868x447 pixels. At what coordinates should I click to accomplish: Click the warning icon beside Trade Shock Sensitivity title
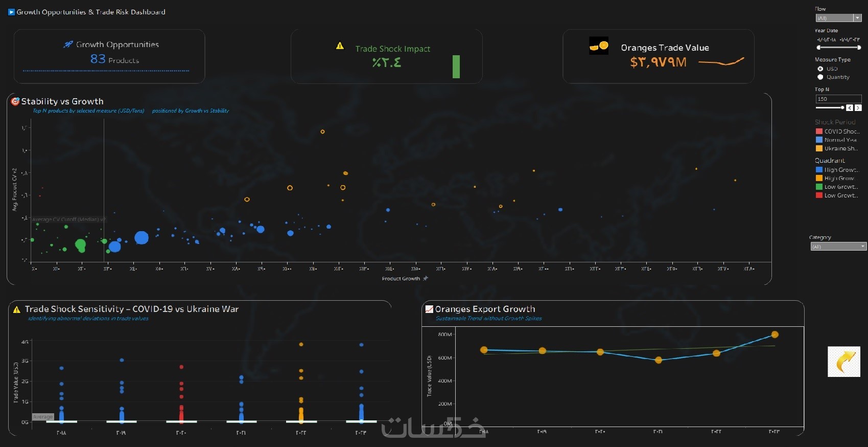coord(17,309)
